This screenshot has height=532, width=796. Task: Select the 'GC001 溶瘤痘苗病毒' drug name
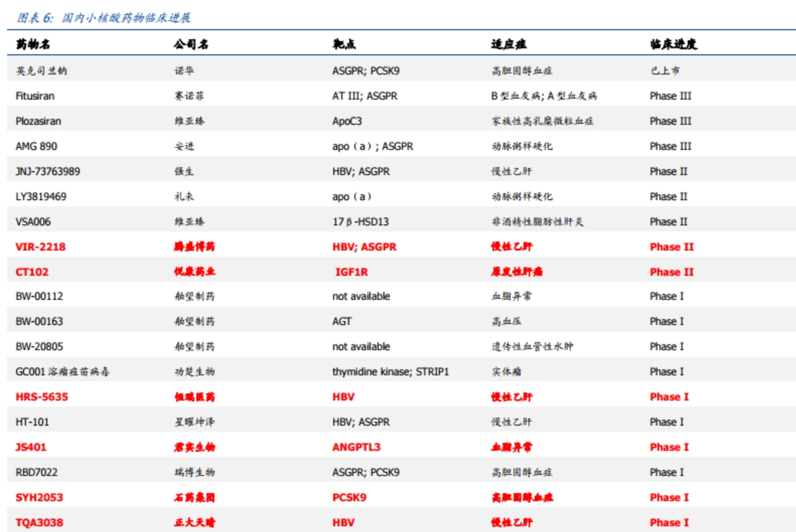click(62, 372)
